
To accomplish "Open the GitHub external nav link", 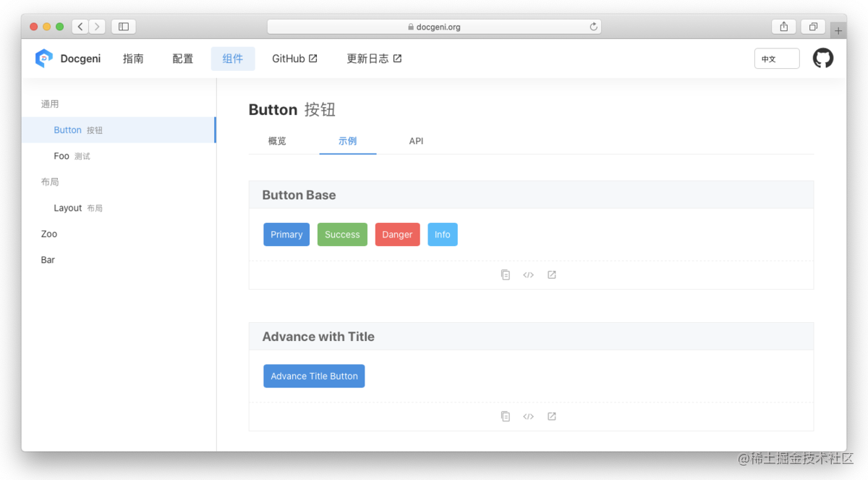I will 294,59.
